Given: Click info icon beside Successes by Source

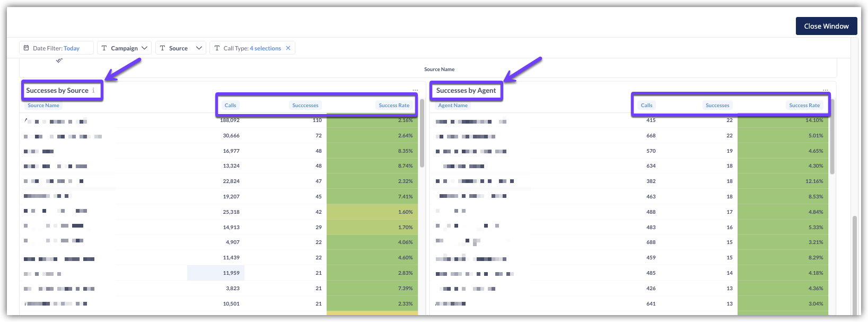Looking at the screenshot, I should [x=94, y=91].
